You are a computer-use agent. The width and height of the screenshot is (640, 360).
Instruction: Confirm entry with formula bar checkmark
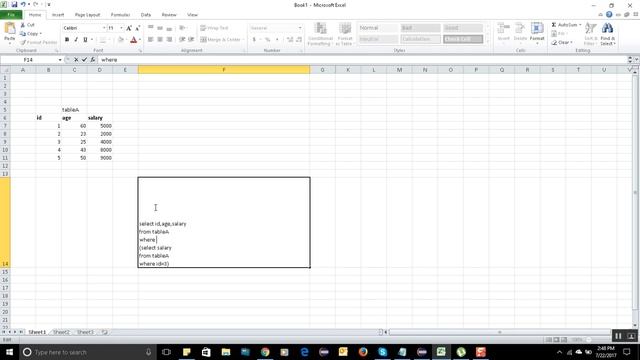[84, 60]
